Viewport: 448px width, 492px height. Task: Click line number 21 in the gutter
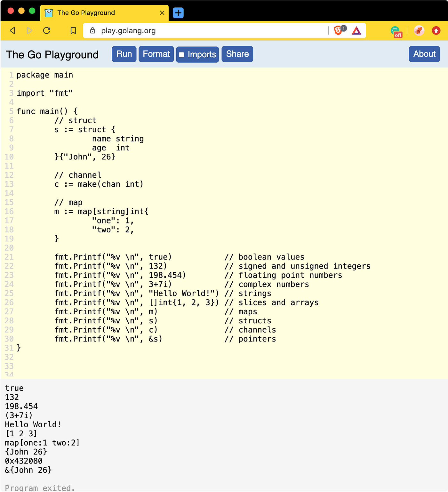9,257
